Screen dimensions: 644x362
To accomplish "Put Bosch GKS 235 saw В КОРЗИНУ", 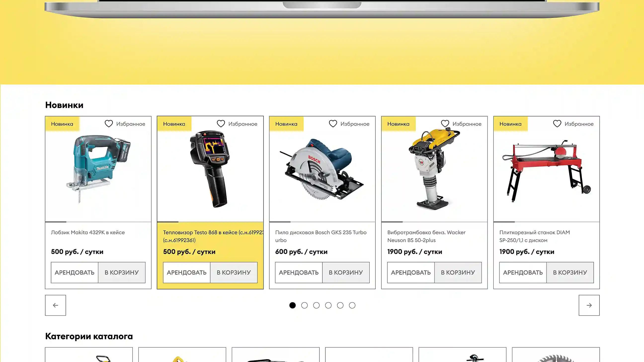I will pyautogui.click(x=346, y=273).
